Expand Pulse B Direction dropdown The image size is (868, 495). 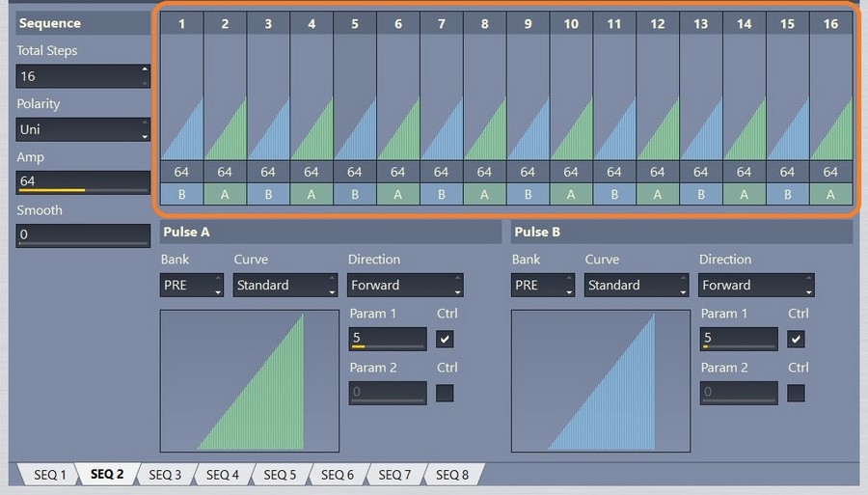click(756, 286)
